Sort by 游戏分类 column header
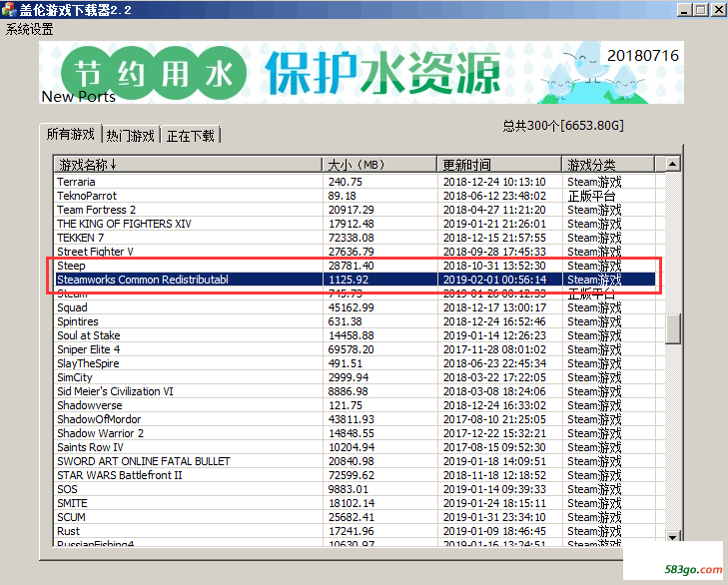This screenshot has width=728, height=585. point(608,165)
